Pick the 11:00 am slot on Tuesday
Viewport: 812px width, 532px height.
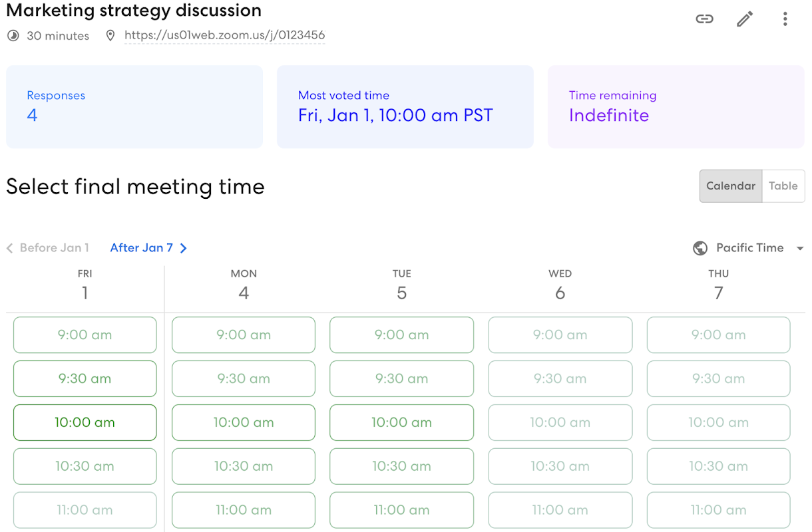[x=401, y=510]
